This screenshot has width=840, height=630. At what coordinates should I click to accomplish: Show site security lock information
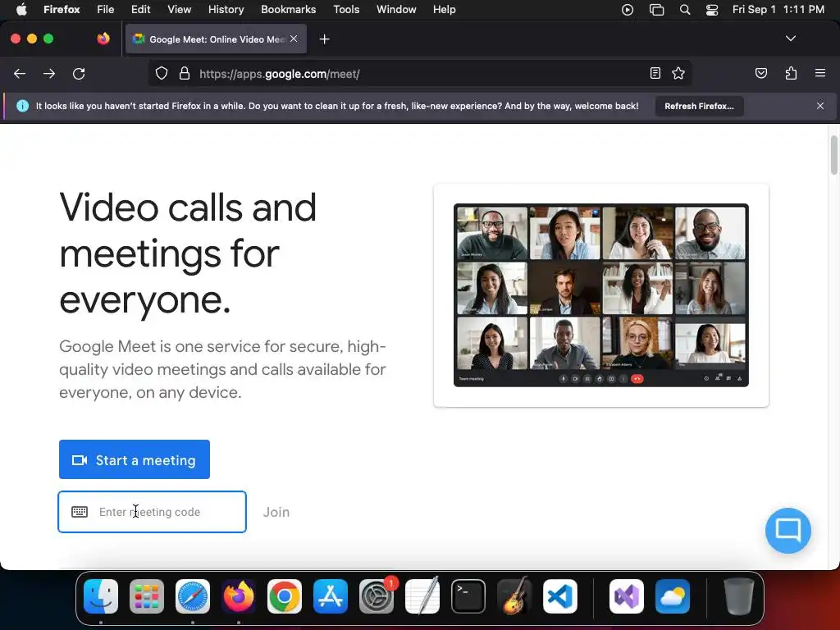pyautogui.click(x=185, y=73)
